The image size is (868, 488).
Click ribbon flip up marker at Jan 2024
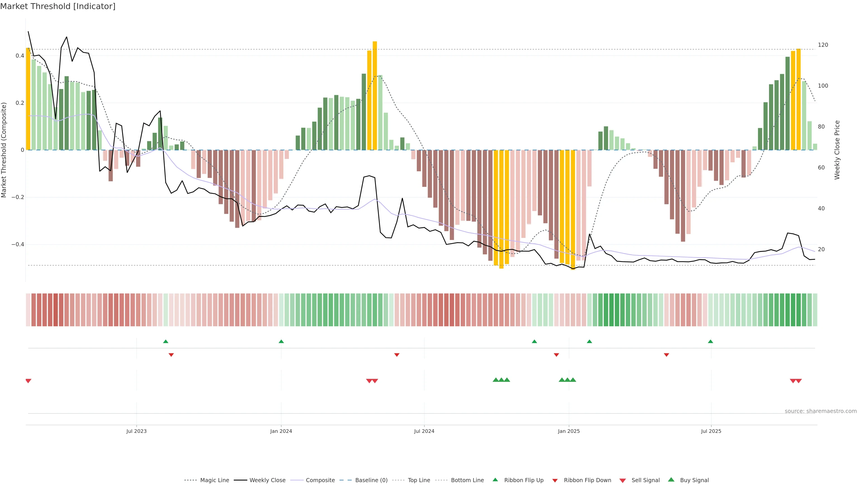[281, 342]
